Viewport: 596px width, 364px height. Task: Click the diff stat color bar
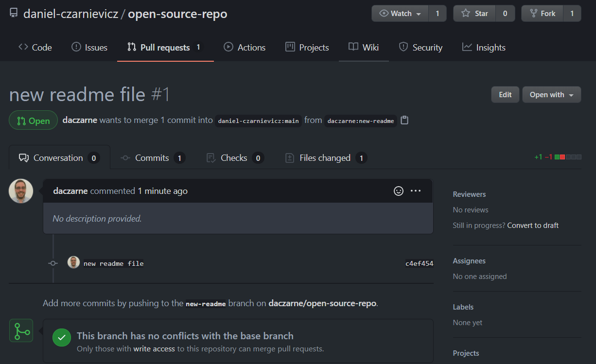pyautogui.click(x=568, y=157)
